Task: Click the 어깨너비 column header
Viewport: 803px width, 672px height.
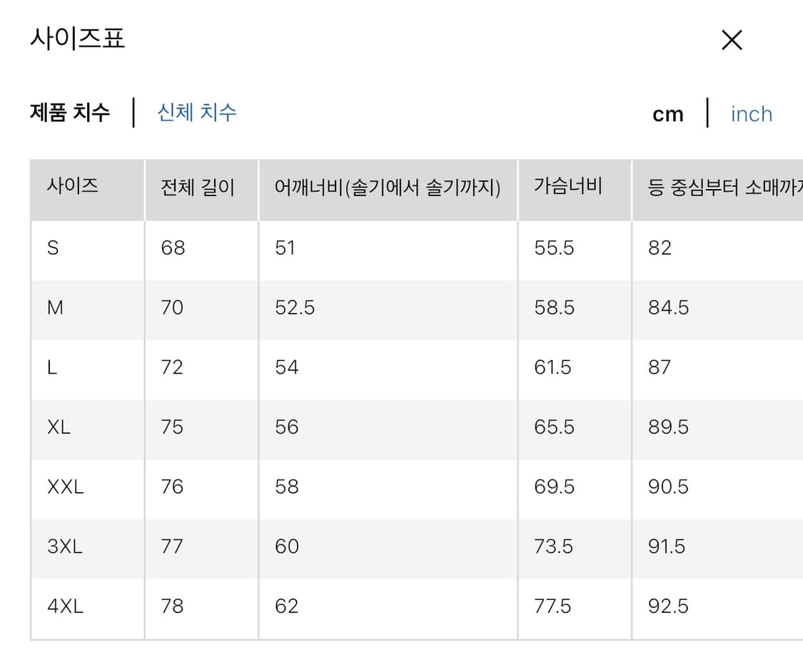Action: coord(389,186)
